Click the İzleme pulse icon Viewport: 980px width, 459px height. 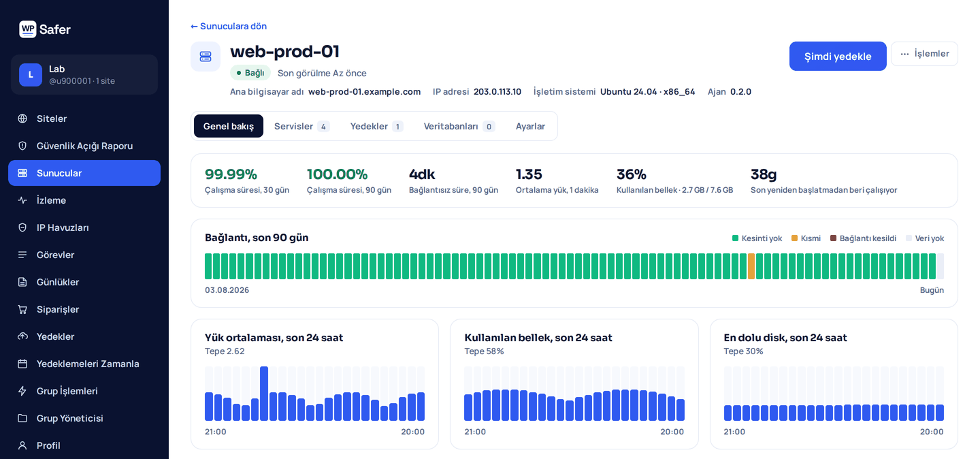(x=22, y=200)
